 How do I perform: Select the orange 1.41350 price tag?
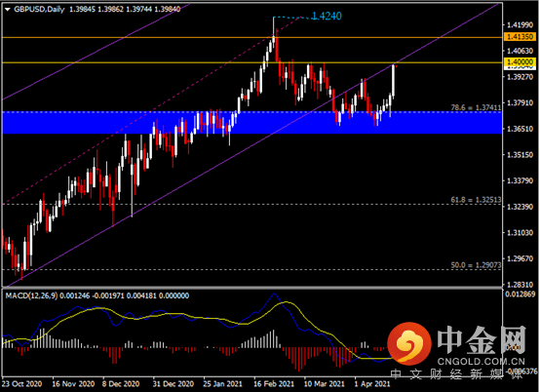[x=520, y=36]
